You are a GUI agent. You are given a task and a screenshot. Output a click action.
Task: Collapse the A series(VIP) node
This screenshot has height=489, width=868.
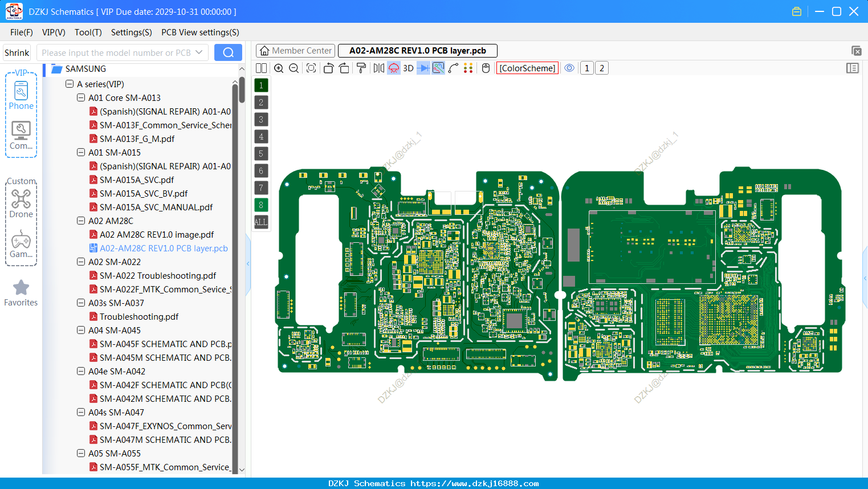(x=70, y=84)
